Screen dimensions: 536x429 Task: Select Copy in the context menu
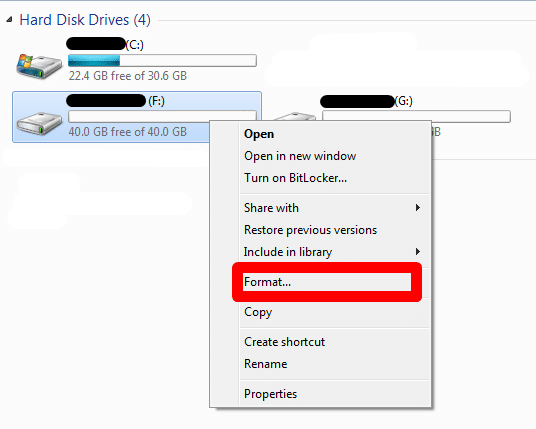pyautogui.click(x=258, y=312)
